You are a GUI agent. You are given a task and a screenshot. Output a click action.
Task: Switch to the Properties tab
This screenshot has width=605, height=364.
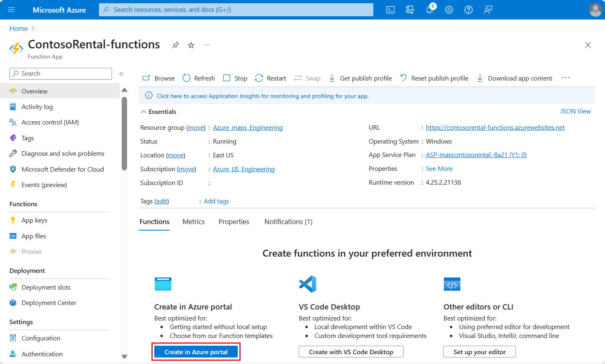[234, 222]
